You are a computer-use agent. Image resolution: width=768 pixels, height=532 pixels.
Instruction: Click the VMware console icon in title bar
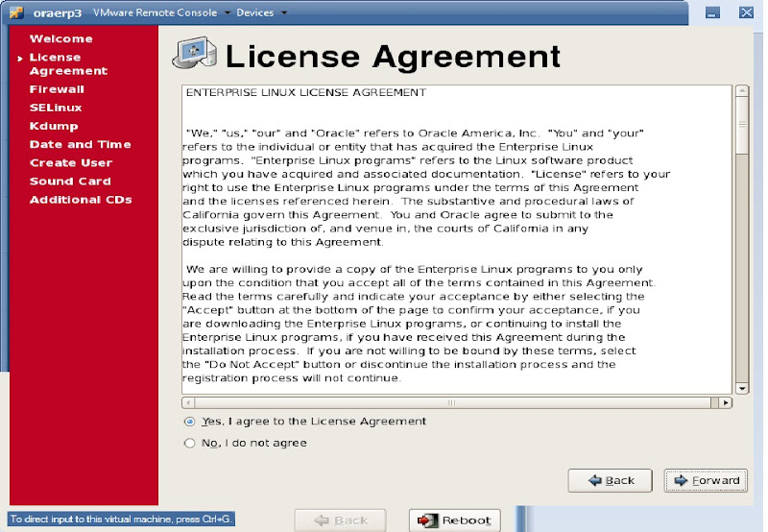16,12
